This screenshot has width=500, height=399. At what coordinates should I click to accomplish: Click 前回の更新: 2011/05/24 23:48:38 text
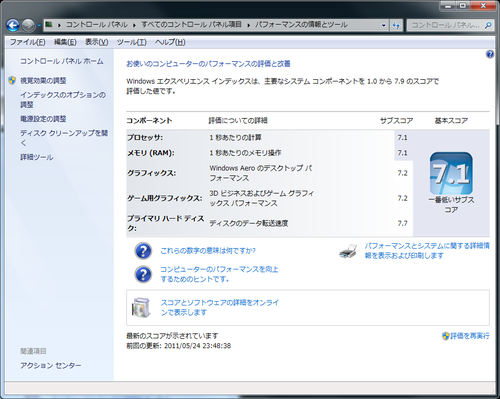(179, 346)
